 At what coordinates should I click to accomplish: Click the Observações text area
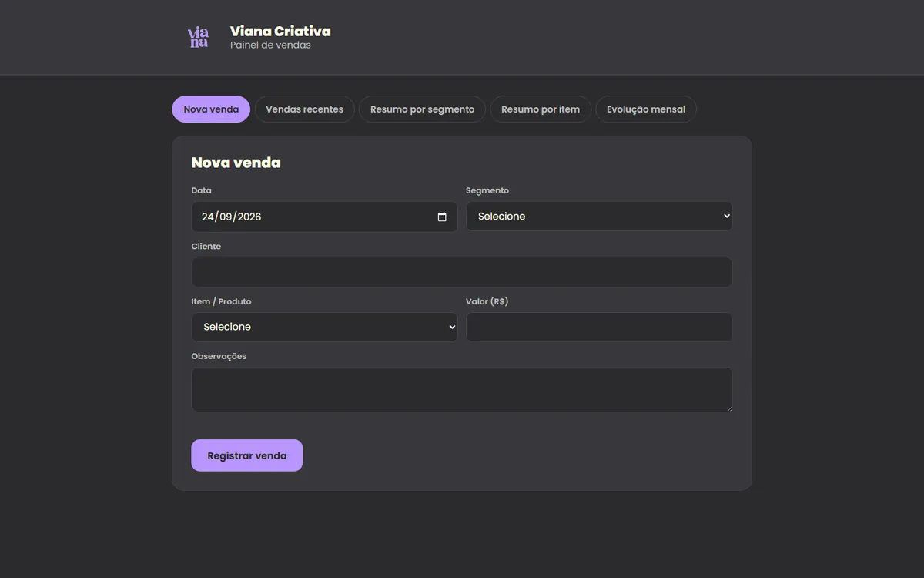462,389
